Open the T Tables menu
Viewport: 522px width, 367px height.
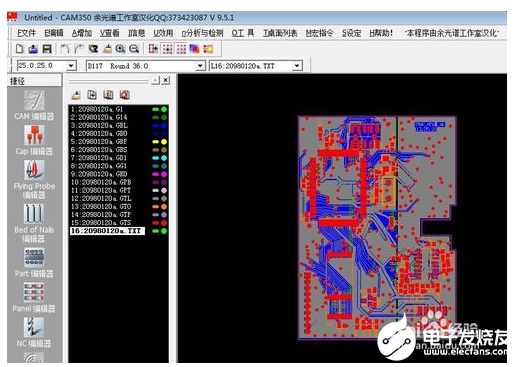280,33
